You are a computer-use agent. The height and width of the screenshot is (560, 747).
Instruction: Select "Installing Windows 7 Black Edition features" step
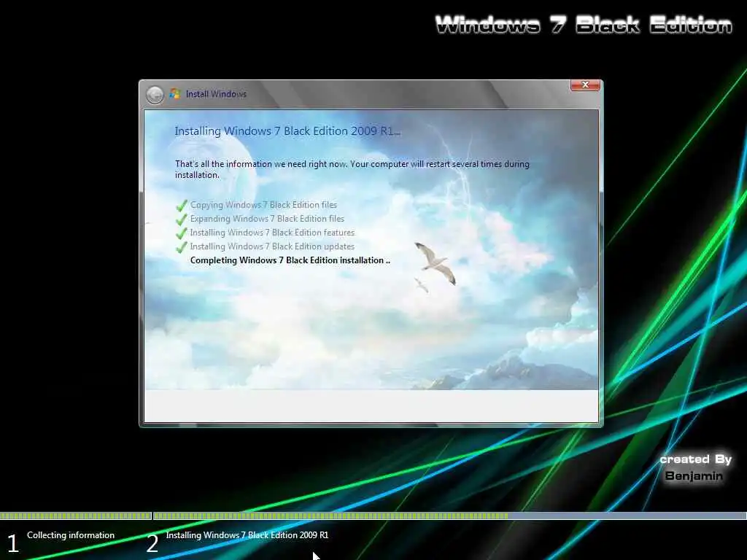tap(272, 233)
